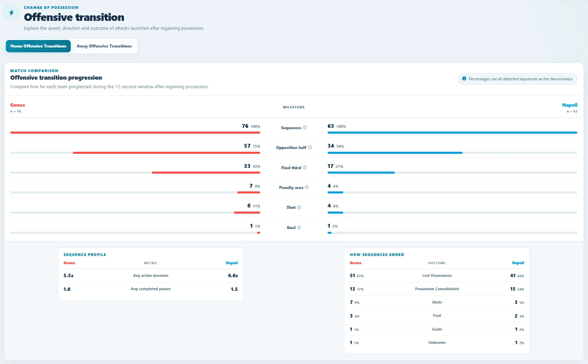Click 'Avg completed passes' metric label
588x364 pixels.
tap(151, 289)
